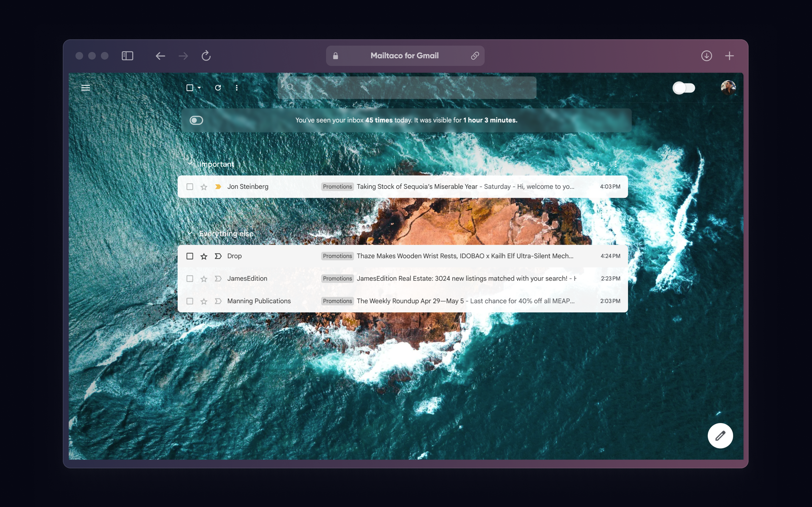The width and height of the screenshot is (812, 507).
Task: Open the select-all dropdown arrow
Action: pos(199,87)
